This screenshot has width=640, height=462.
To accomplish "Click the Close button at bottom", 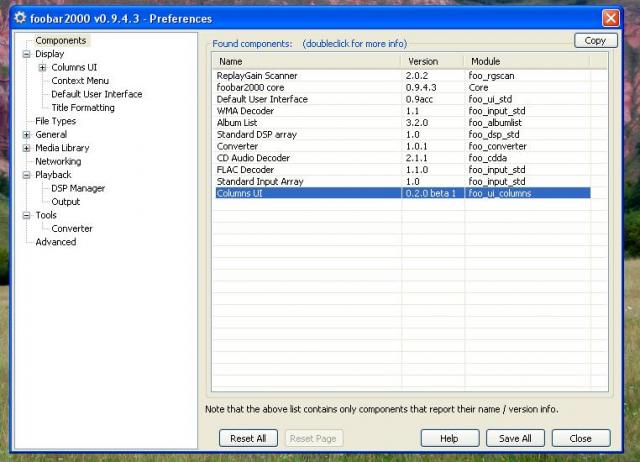I will tap(581, 438).
